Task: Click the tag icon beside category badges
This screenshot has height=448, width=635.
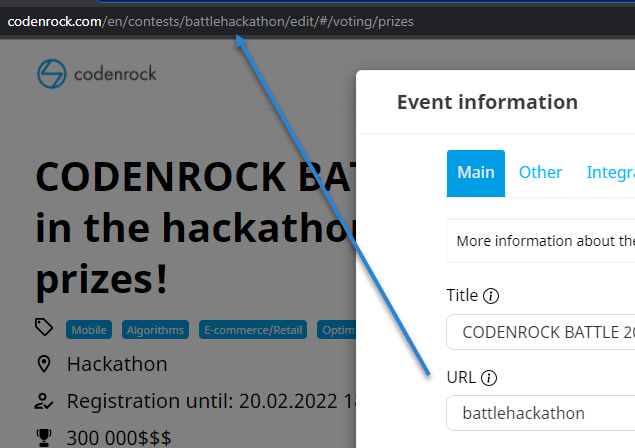Action: pyautogui.click(x=44, y=327)
